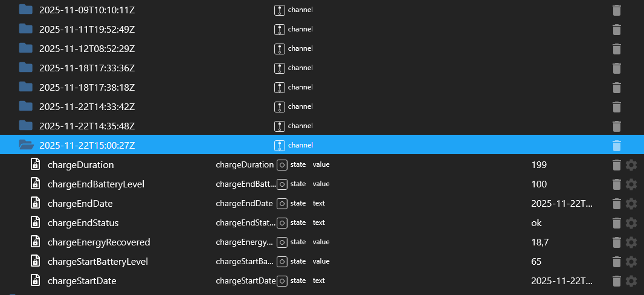The height and width of the screenshot is (295, 644).
Task: Select the chargeEndDate tree item
Action: (x=80, y=204)
